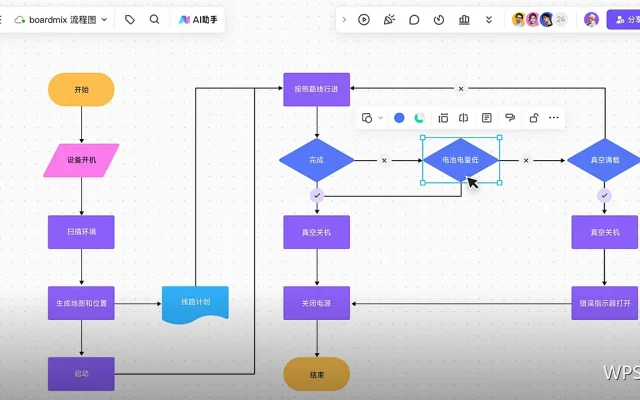Select the 按照路线行进 process box
The height and width of the screenshot is (400, 640).
(317, 89)
